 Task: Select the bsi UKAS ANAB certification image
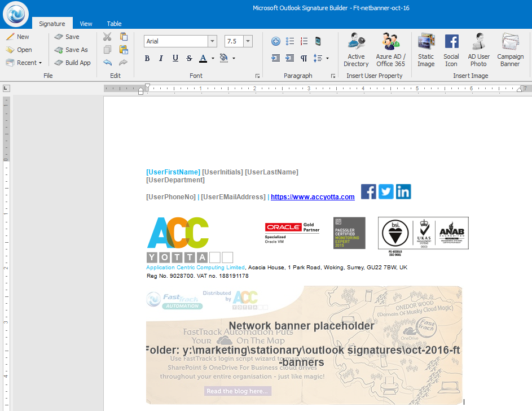(423, 236)
